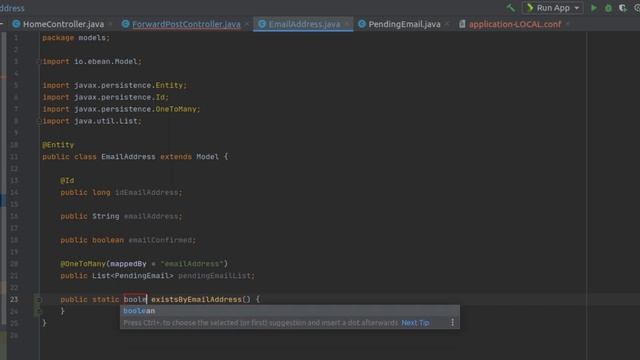The width and height of the screenshot is (640, 360).
Task: Click the mappedBy attribute
Action: [x=128, y=264]
